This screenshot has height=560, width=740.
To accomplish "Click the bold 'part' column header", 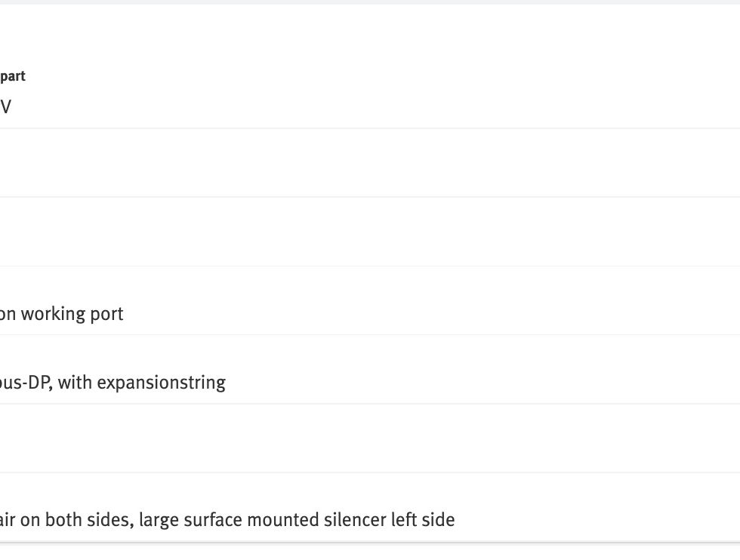I will click(12, 76).
